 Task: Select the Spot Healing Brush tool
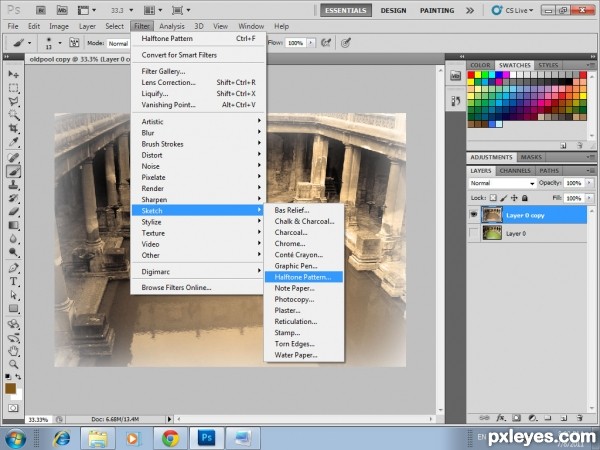click(x=13, y=158)
